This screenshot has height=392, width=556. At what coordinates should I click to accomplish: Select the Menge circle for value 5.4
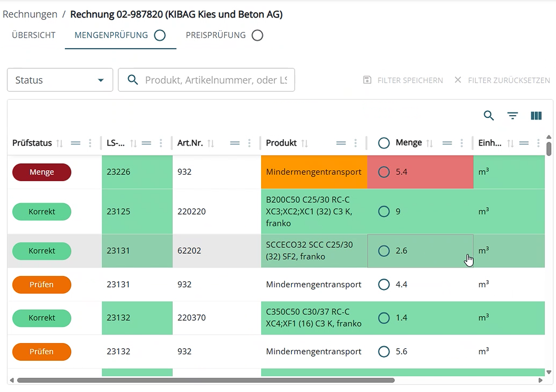pyautogui.click(x=384, y=172)
